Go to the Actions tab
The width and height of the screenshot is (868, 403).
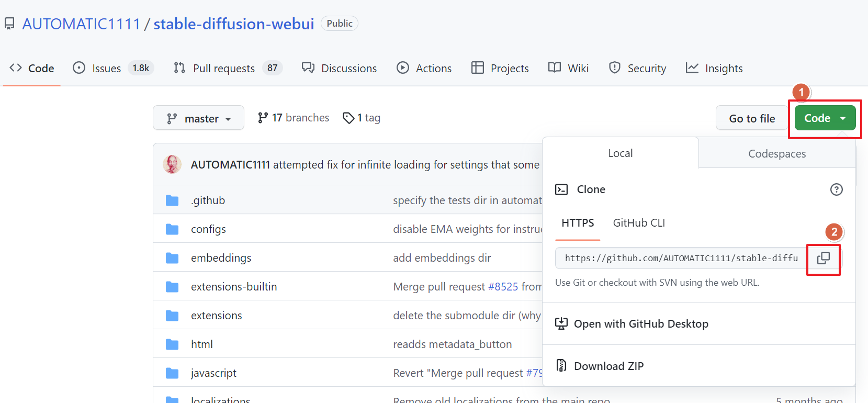click(424, 68)
